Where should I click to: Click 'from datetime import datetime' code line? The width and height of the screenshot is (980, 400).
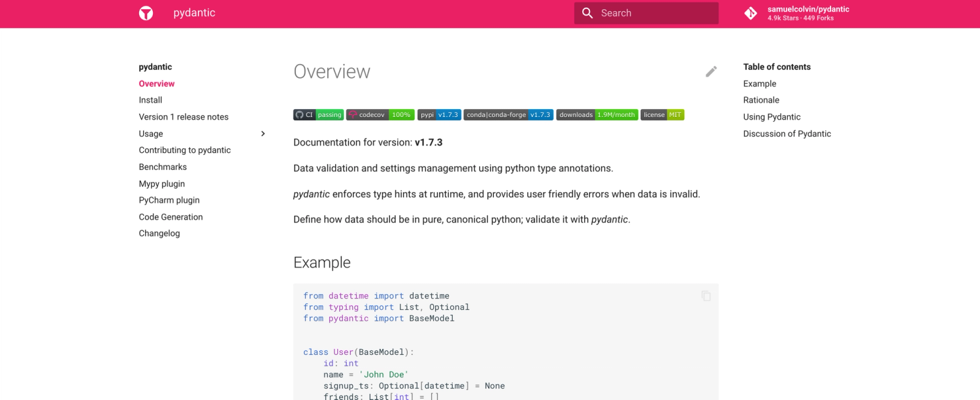(x=376, y=296)
